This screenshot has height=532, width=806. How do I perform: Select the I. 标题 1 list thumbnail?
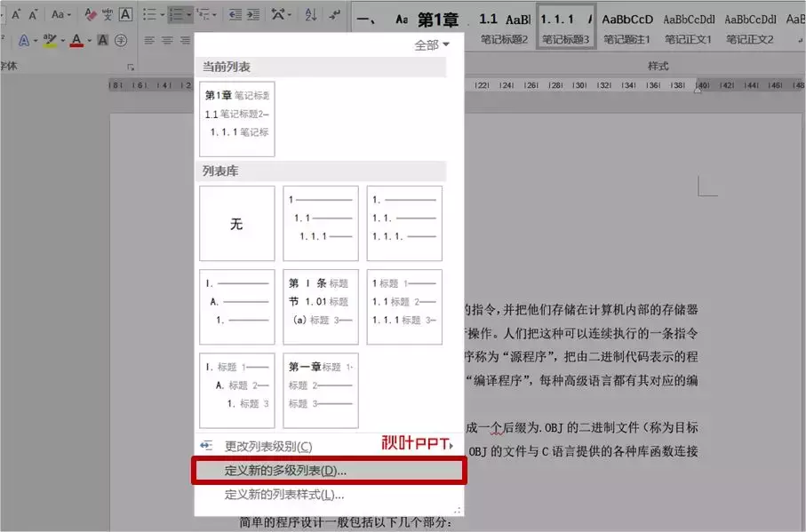coord(237,390)
